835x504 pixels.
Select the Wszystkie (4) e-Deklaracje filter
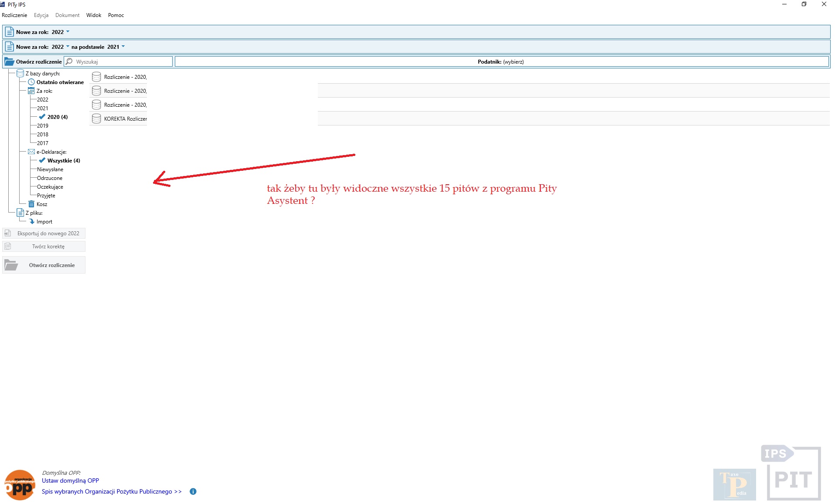63,160
